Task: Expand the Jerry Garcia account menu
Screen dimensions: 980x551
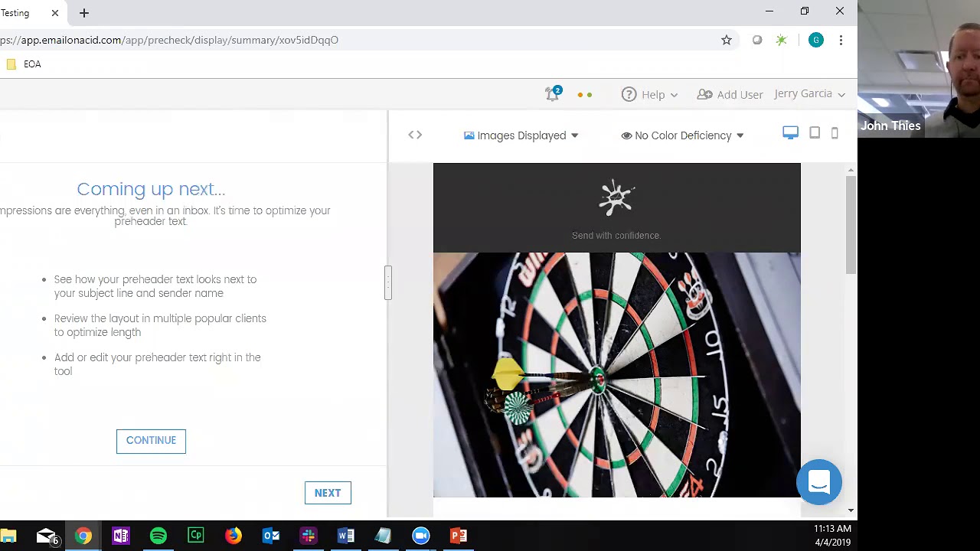Action: (x=809, y=93)
